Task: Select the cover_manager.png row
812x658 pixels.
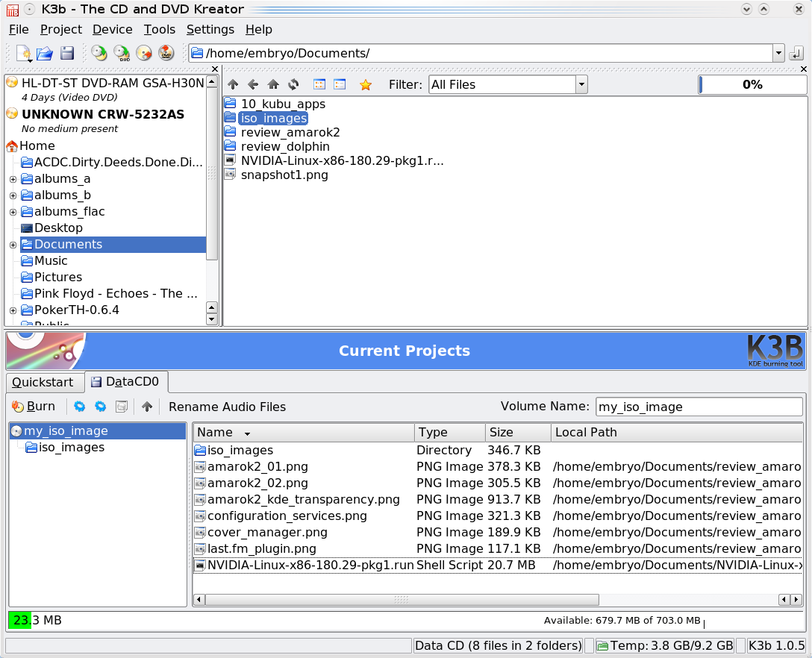Action: [x=497, y=533]
